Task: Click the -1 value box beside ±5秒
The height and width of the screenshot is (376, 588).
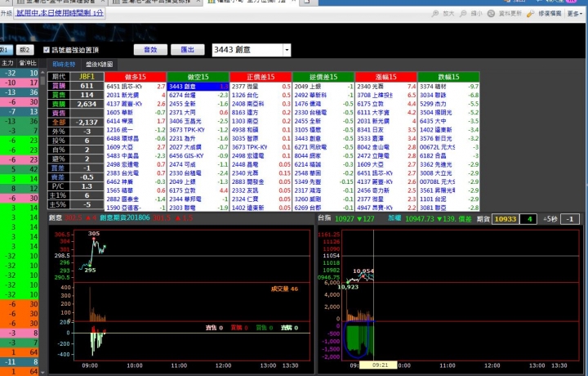Action: (x=570, y=219)
